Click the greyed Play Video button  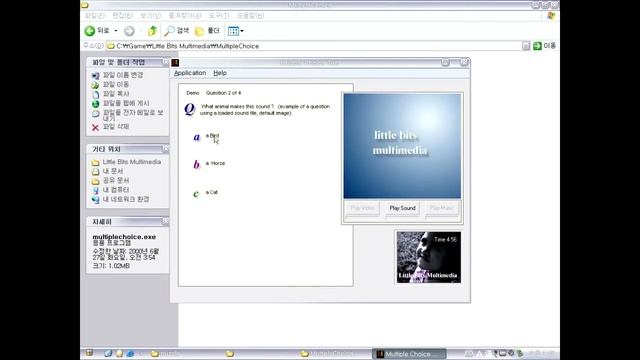click(x=362, y=208)
